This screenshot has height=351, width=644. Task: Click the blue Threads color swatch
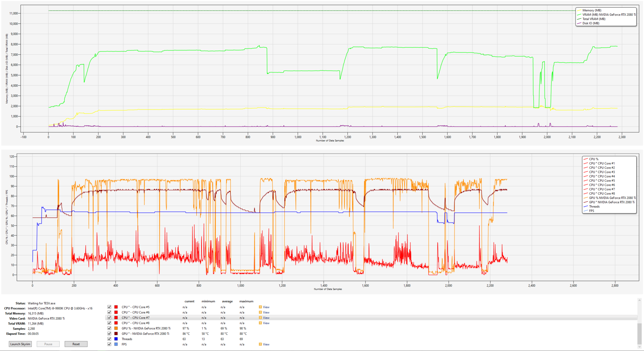click(x=116, y=339)
